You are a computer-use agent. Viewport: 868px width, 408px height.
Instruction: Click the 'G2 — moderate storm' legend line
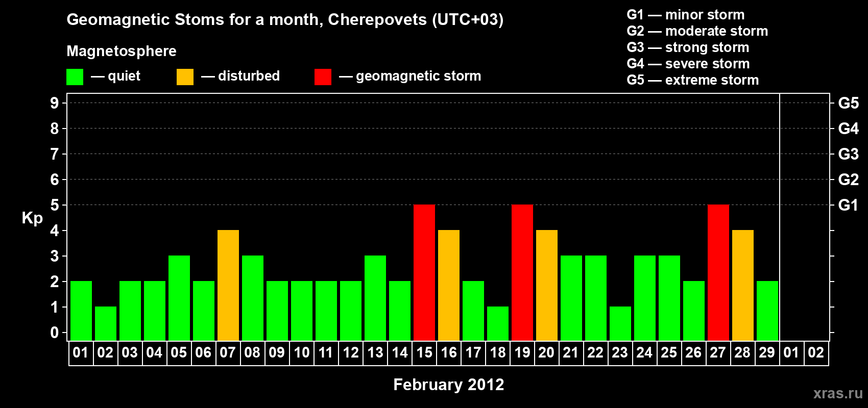697,31
